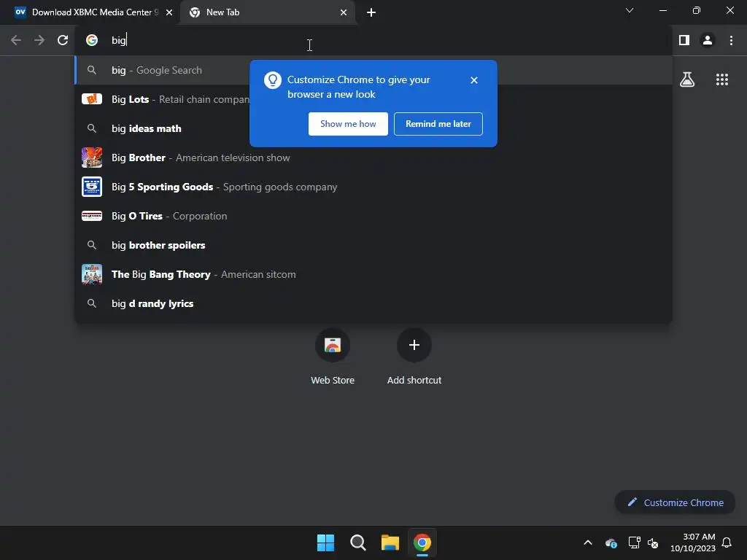Pick Big 5 Sporting Goods suggestion

click(373, 187)
